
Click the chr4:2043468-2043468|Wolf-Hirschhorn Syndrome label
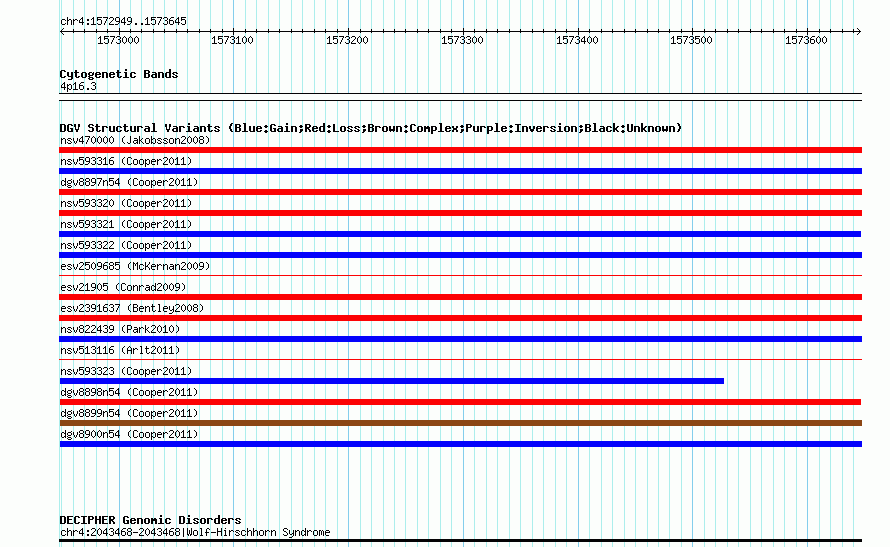coord(195,532)
